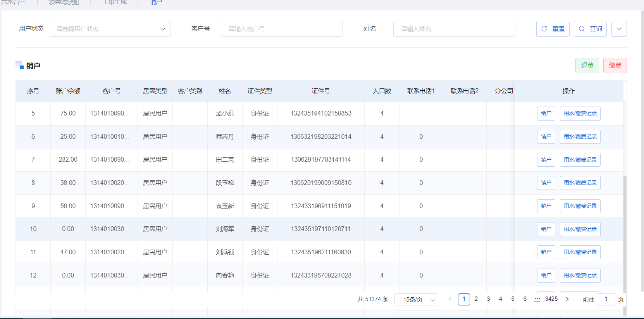Click the 账户余额 column header
Screen dimensions: 644x319
click(x=68, y=91)
